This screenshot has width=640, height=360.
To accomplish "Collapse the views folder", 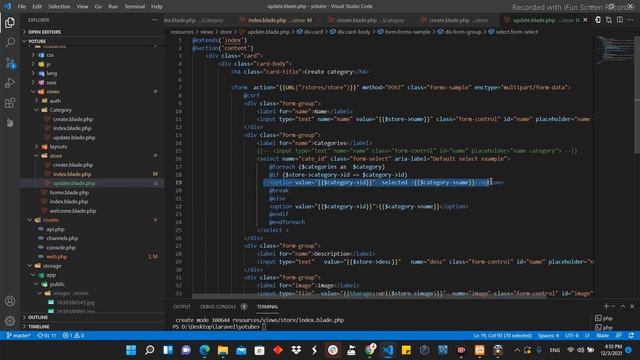I will [x=53, y=91].
